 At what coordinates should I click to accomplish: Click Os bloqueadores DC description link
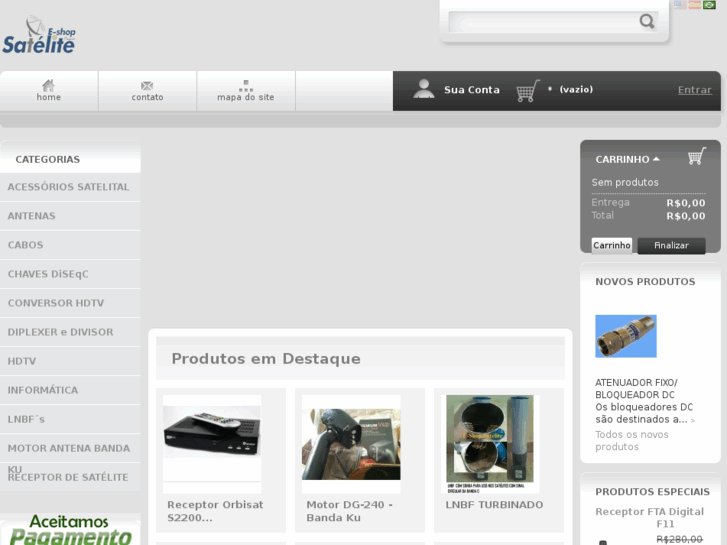click(644, 413)
